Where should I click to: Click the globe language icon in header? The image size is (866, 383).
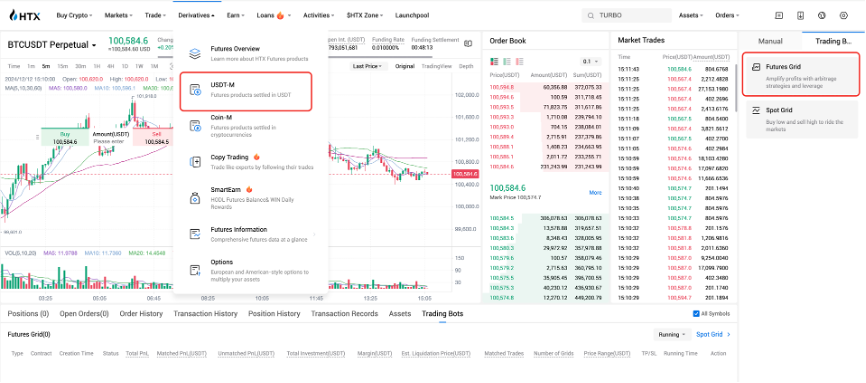tap(822, 15)
